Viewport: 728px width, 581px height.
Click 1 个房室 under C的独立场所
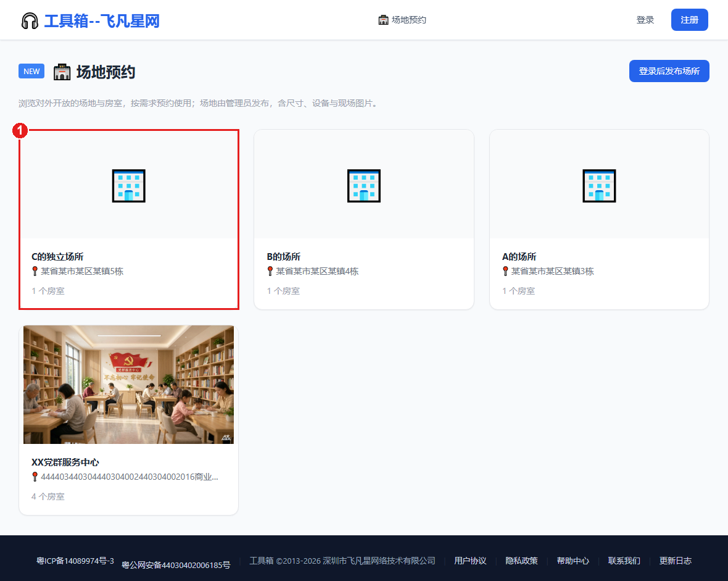tap(48, 291)
